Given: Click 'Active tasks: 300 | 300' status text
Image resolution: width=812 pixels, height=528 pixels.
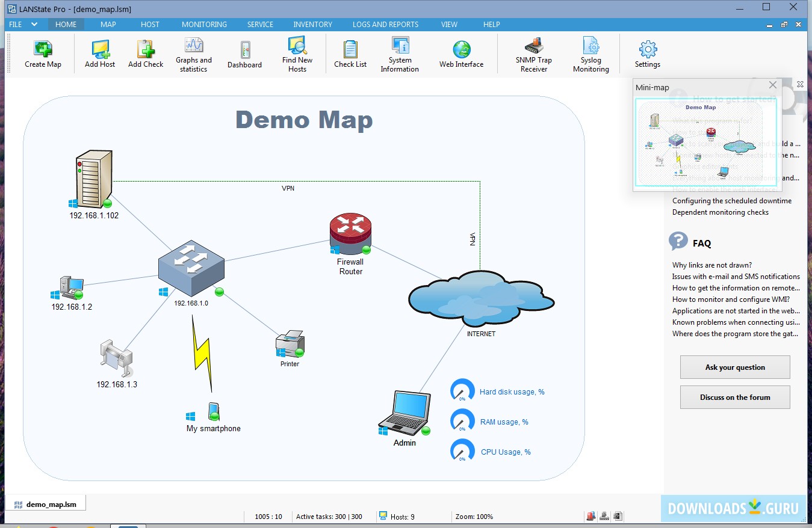Looking at the screenshot, I should click(329, 517).
